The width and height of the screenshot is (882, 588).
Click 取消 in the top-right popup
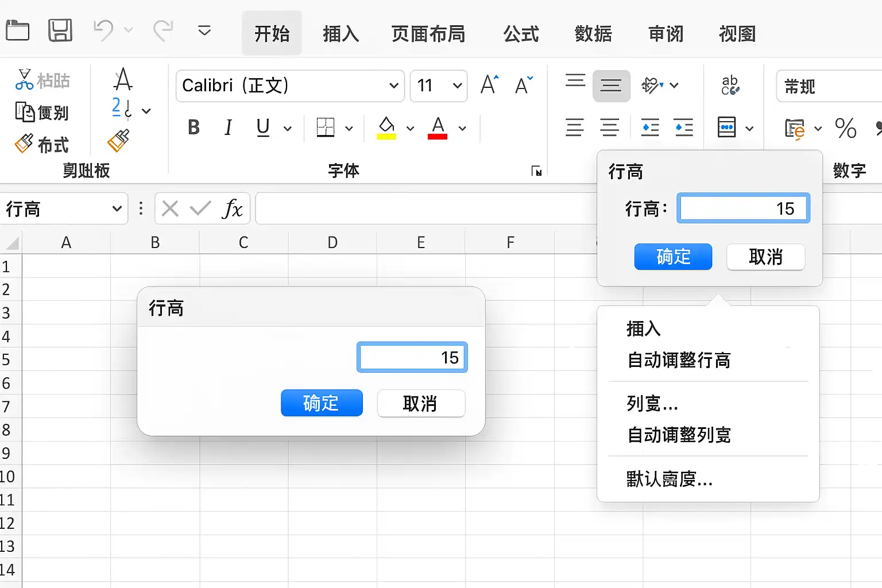pos(765,257)
